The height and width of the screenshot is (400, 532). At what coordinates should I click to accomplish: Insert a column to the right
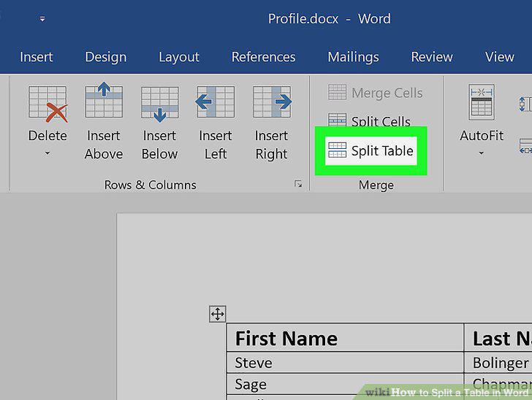[272, 121]
